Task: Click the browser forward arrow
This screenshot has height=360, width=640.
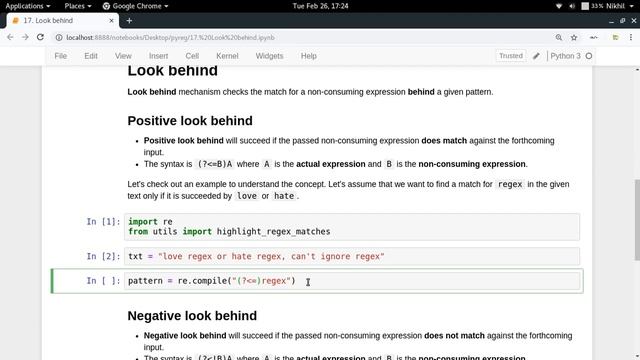Action: (x=25, y=37)
